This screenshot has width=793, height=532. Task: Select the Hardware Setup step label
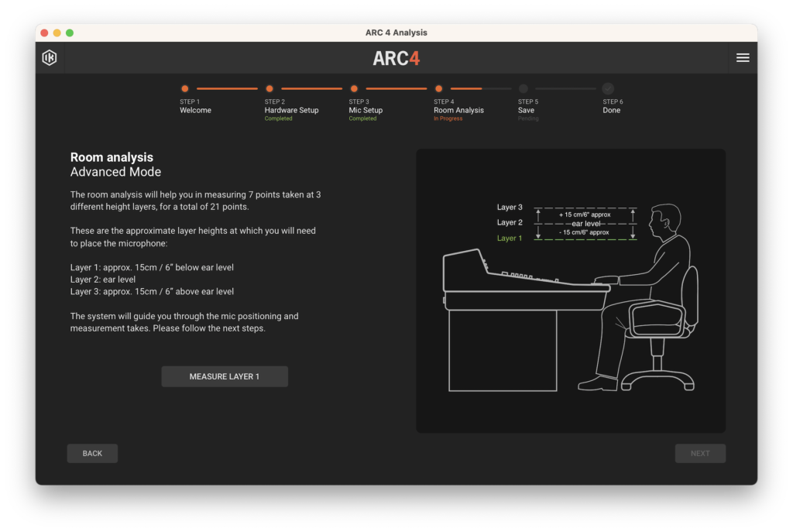click(291, 110)
